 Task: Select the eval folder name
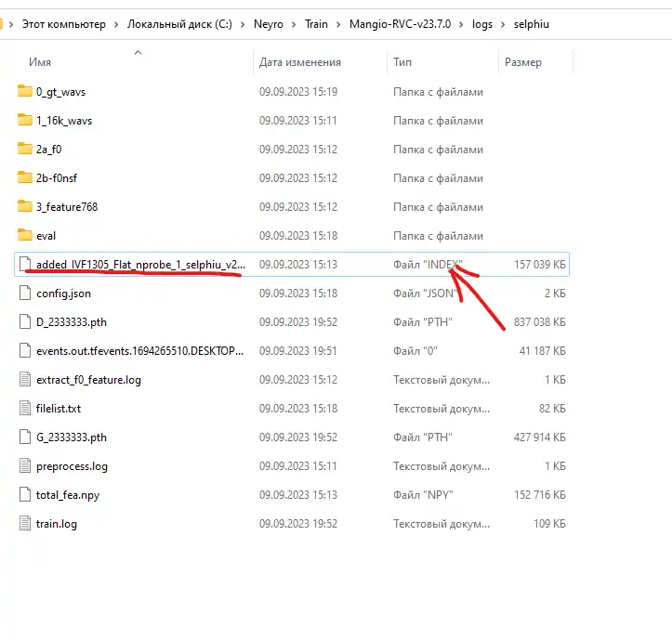[46, 236]
